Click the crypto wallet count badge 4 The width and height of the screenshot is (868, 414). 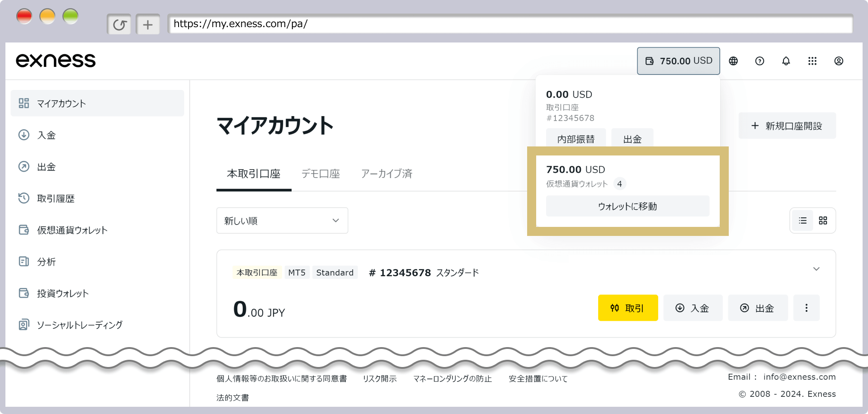point(619,184)
